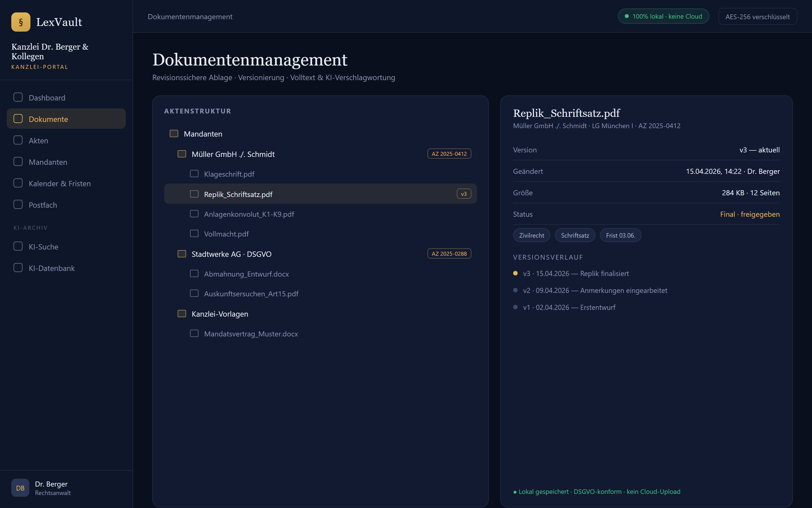Click the Lokal gespeichert · DSGVO-konform footer note
The image size is (812, 508).
pyautogui.click(x=597, y=492)
